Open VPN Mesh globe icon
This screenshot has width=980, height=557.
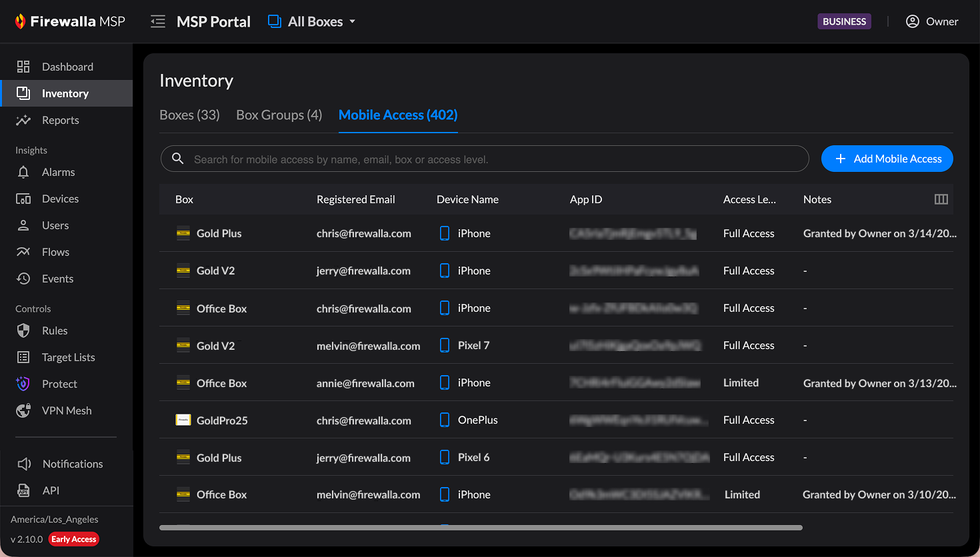23,410
